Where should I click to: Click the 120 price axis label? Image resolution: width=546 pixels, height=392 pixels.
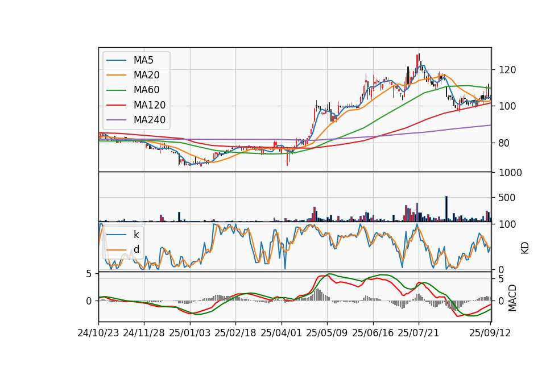click(x=507, y=70)
